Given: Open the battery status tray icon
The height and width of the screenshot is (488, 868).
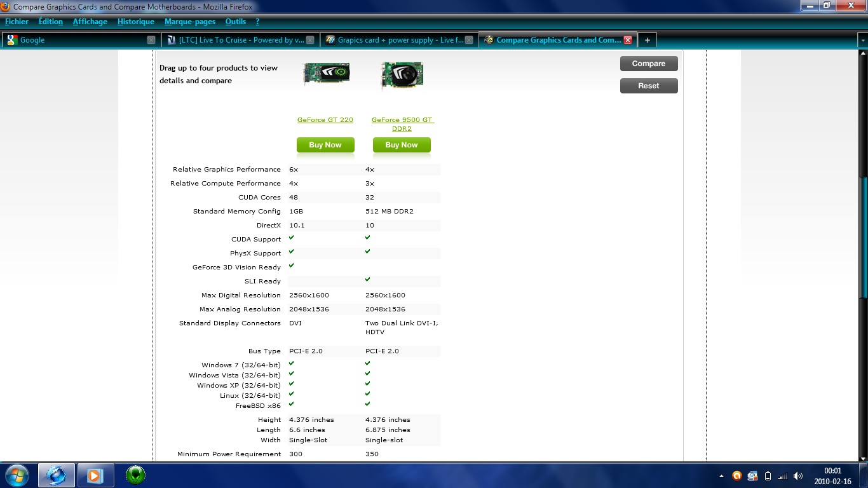Looking at the screenshot, I should tap(768, 475).
